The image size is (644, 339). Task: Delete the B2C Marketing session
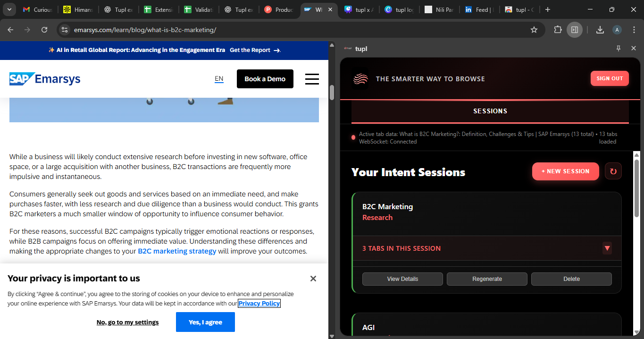(571, 279)
